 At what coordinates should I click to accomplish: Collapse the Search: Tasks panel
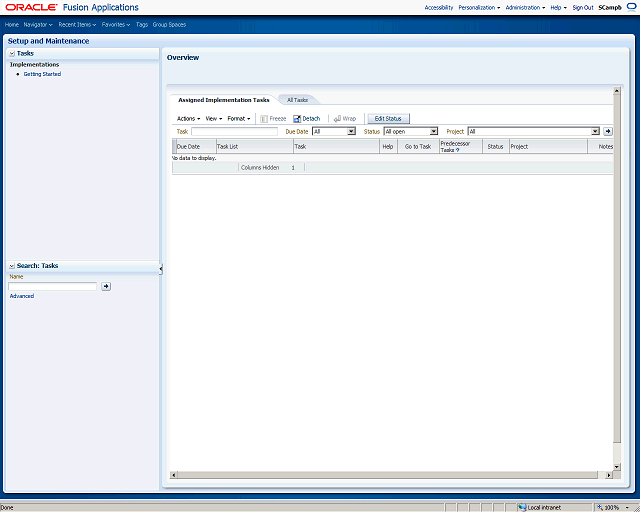click(x=12, y=266)
